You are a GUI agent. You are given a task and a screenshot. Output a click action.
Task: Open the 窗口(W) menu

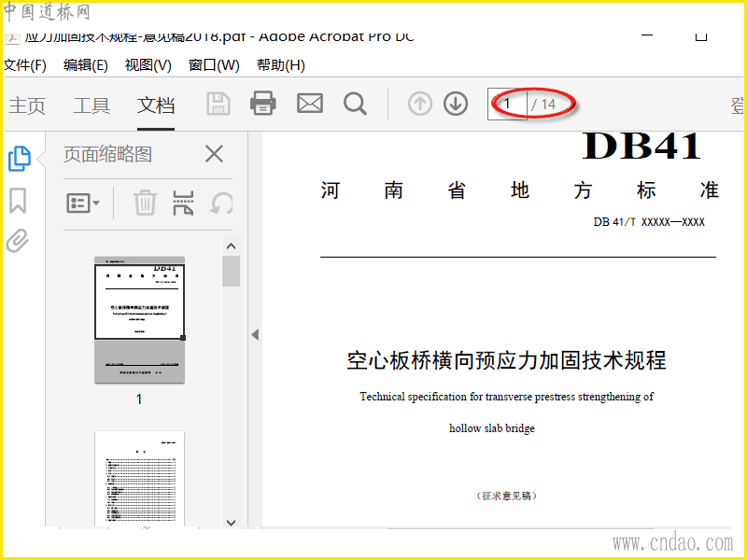[x=214, y=64]
